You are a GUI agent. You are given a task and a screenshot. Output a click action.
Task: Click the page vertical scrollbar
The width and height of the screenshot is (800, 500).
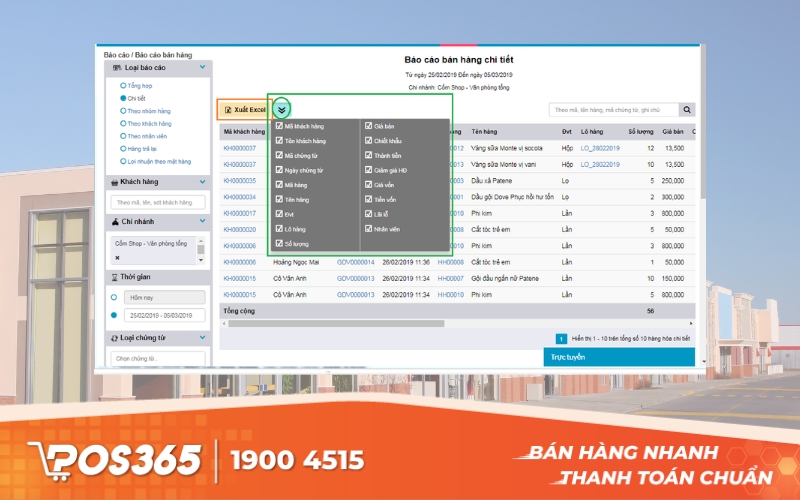[703, 122]
